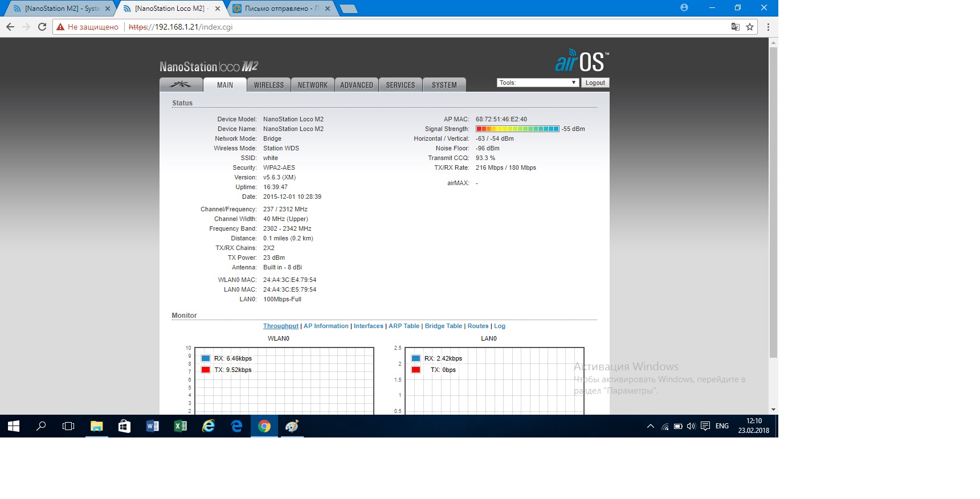Open the Log link

(500, 326)
